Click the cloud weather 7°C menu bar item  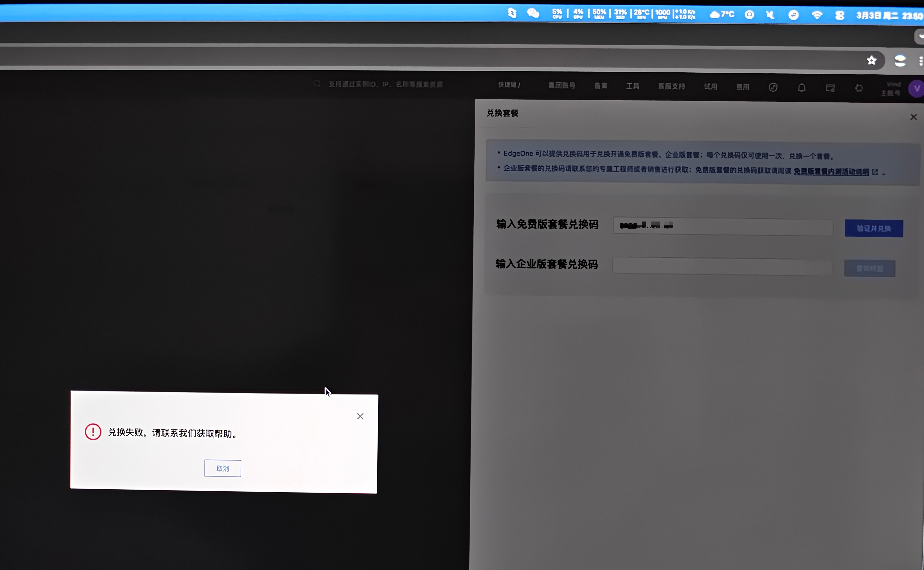(x=722, y=15)
